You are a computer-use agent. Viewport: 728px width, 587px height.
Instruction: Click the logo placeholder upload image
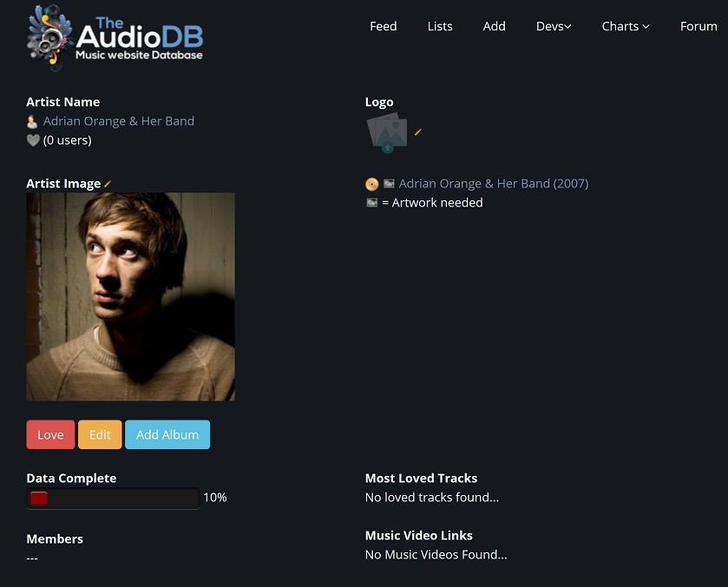pyautogui.click(x=387, y=133)
